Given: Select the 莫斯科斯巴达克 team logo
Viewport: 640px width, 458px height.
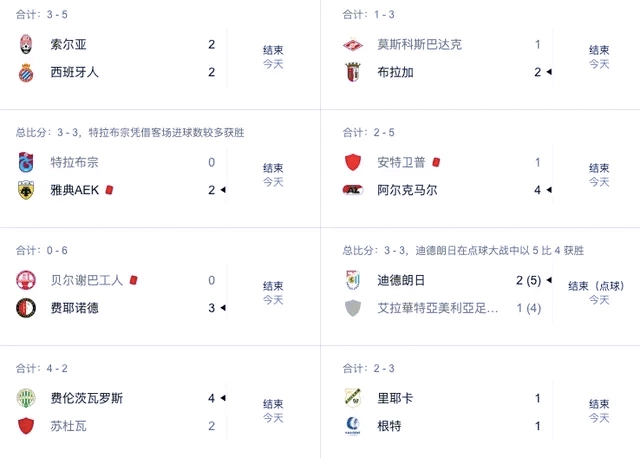Looking at the screenshot, I should [353, 44].
